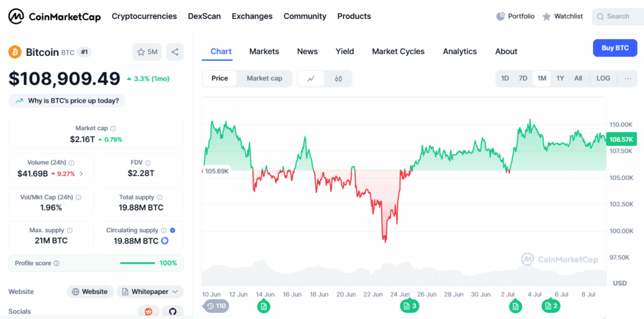Click info icon next to Volume (24h)
644x319 pixels.
(x=72, y=163)
